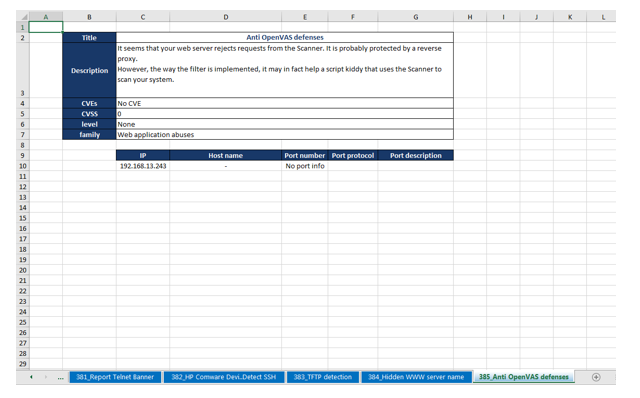Image resolution: width=640 pixels, height=398 pixels.
Task: Click the IP column header cell
Action: point(143,155)
